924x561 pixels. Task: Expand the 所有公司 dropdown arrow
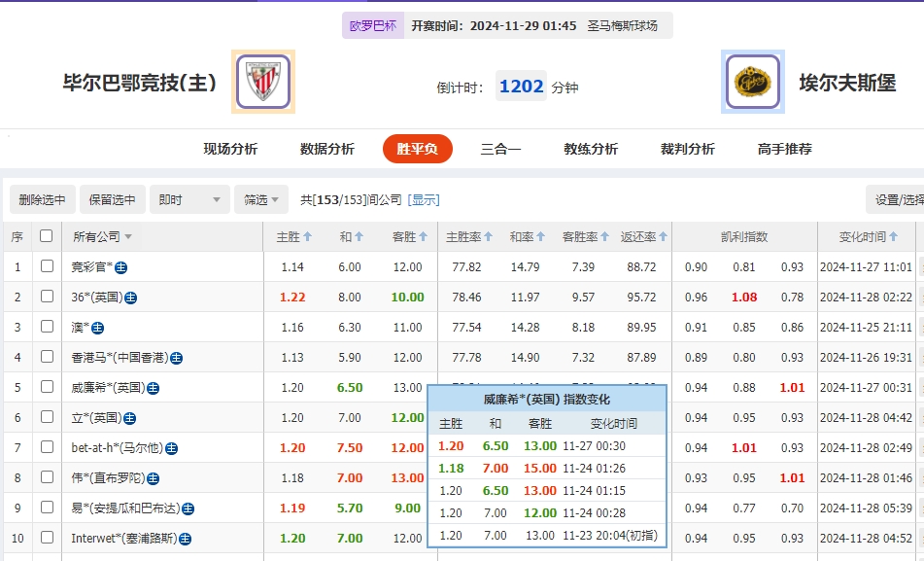pos(128,234)
